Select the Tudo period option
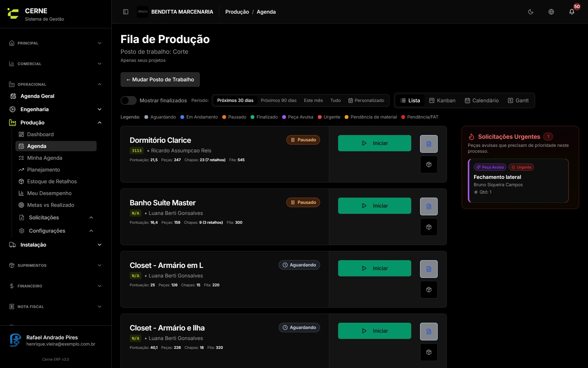The image size is (588, 368). point(336,100)
